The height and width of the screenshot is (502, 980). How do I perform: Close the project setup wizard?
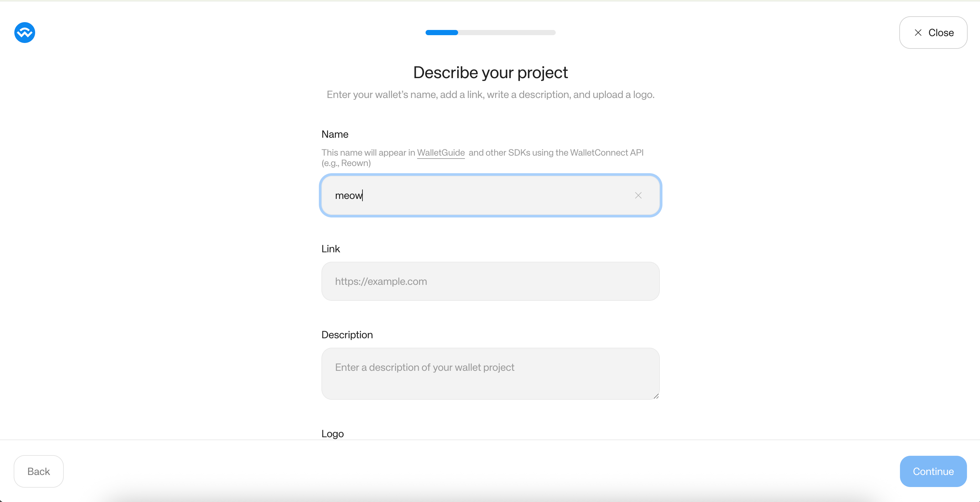pos(933,33)
